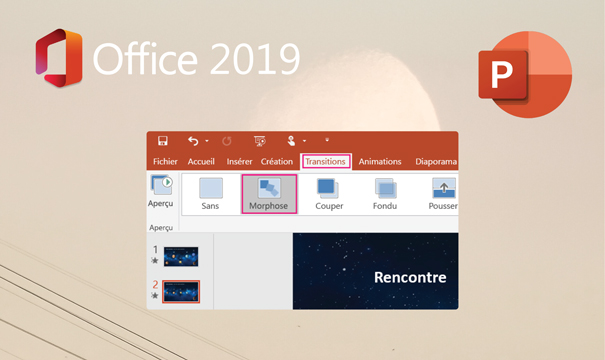The width and height of the screenshot is (605, 360).
Task: Click the PowerPoint logo icon
Action: 525,74
